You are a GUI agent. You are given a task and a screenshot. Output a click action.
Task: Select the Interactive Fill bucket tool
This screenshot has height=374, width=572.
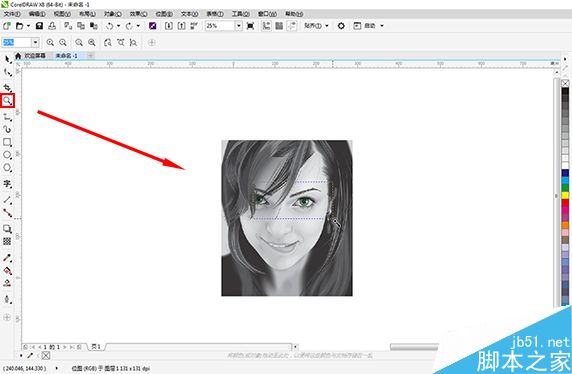coord(7,271)
